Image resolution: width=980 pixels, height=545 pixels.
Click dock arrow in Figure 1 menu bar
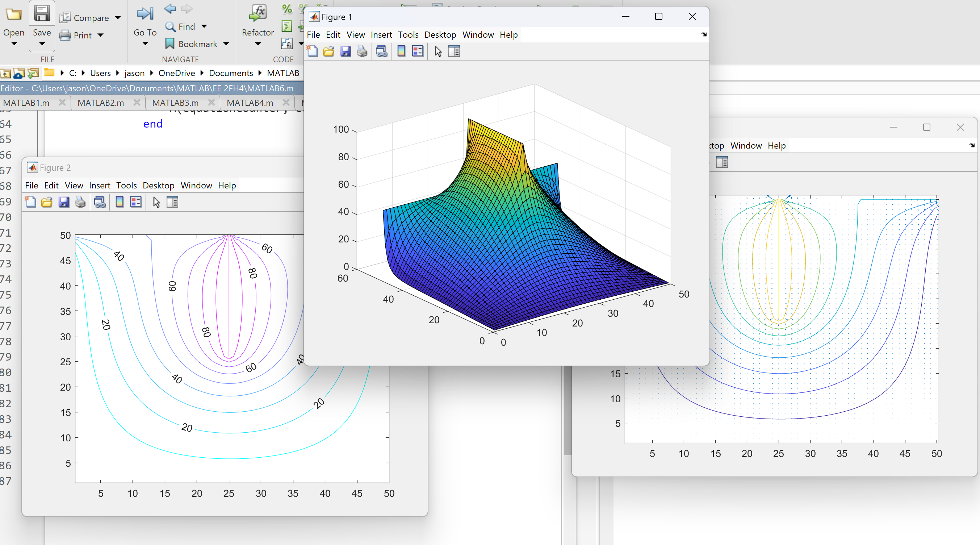coord(704,35)
